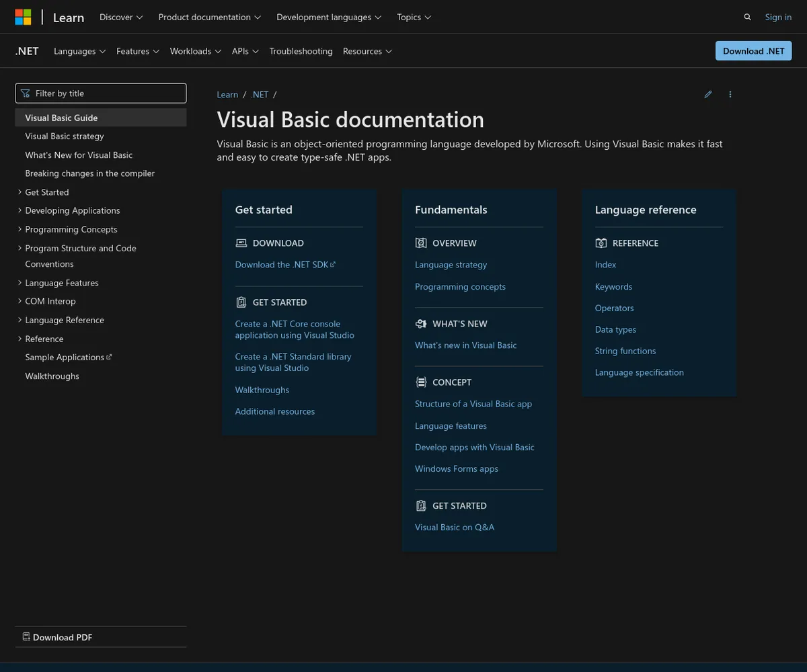The height and width of the screenshot is (672, 807).
Task: Open the three-dot more actions menu
Action: pyautogui.click(x=730, y=95)
